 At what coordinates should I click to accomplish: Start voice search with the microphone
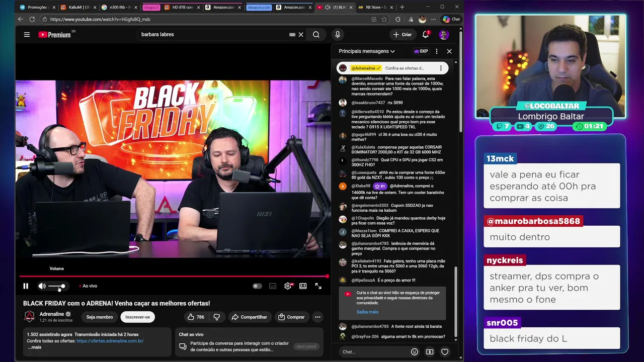338,35
